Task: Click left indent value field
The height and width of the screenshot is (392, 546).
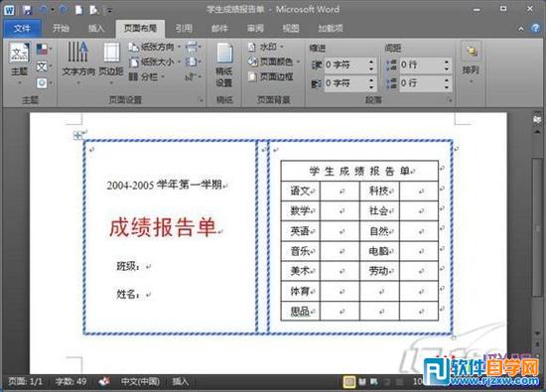Action: [x=345, y=65]
